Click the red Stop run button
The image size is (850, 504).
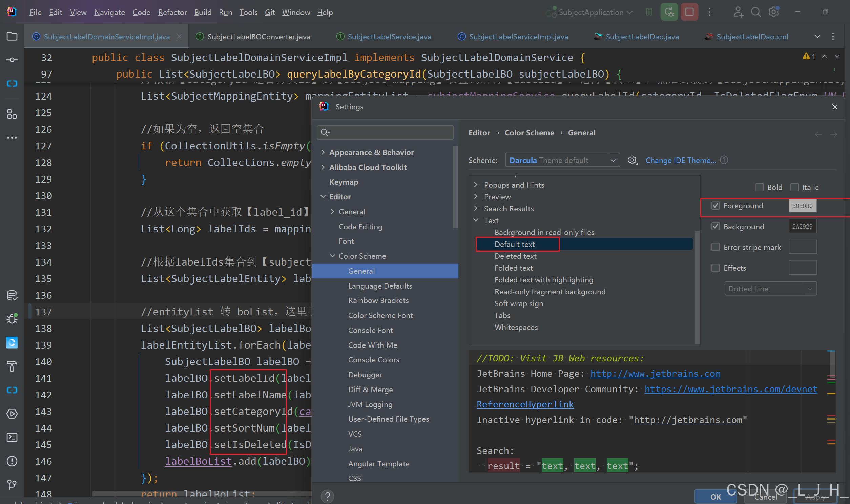(689, 12)
